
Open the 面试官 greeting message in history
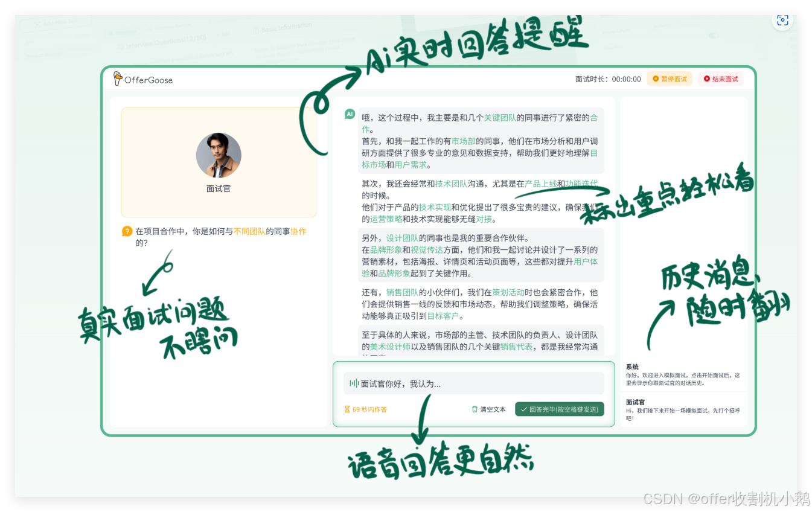tap(683, 410)
